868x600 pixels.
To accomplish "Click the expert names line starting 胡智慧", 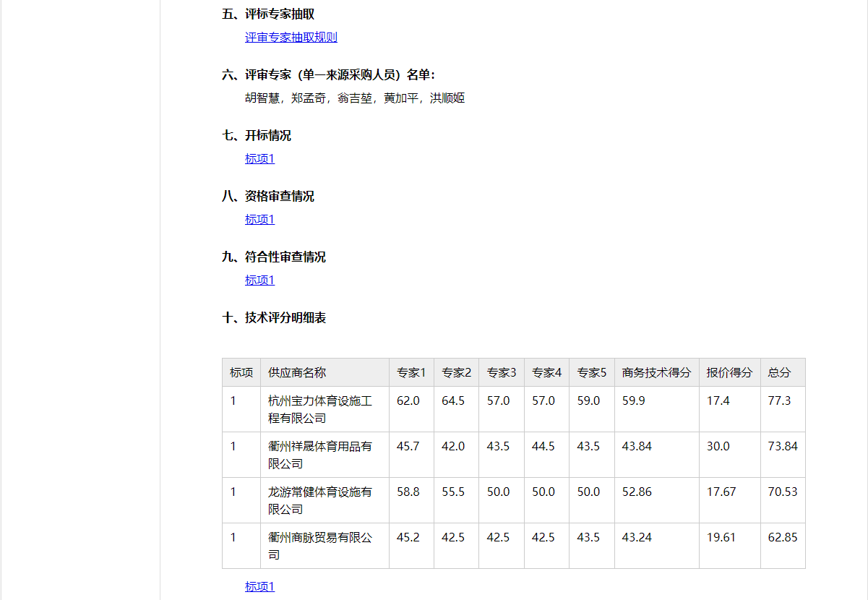I will coord(354,98).
